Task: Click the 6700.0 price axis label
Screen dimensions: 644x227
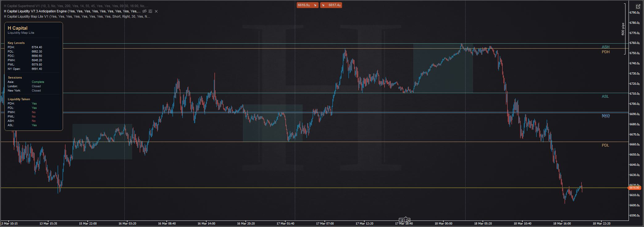Action: (634, 104)
